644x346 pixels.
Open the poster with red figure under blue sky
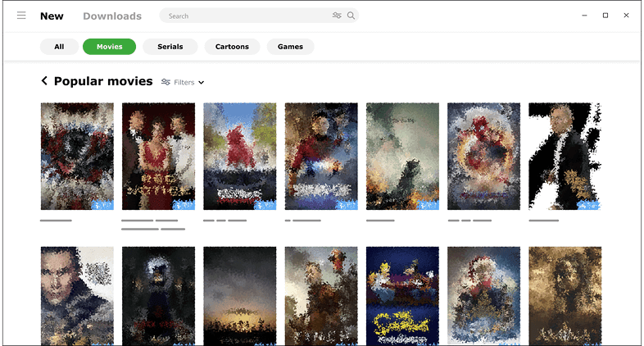coord(240,157)
